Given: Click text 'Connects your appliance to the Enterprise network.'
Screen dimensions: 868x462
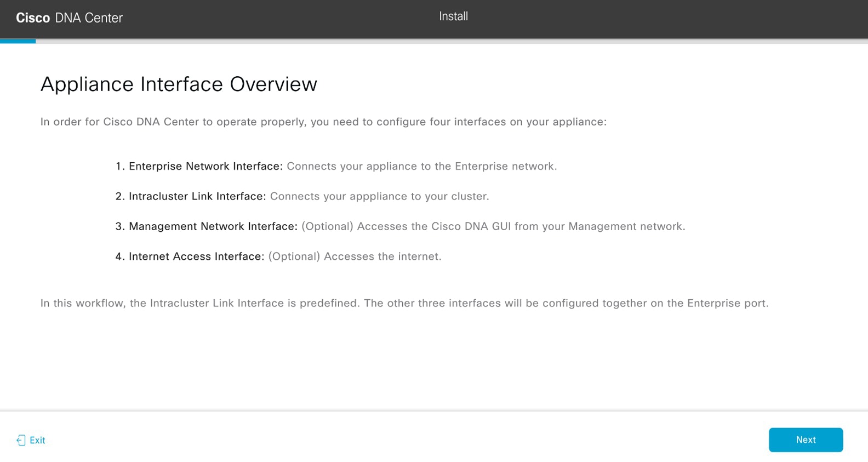Looking at the screenshot, I should 422,166.
